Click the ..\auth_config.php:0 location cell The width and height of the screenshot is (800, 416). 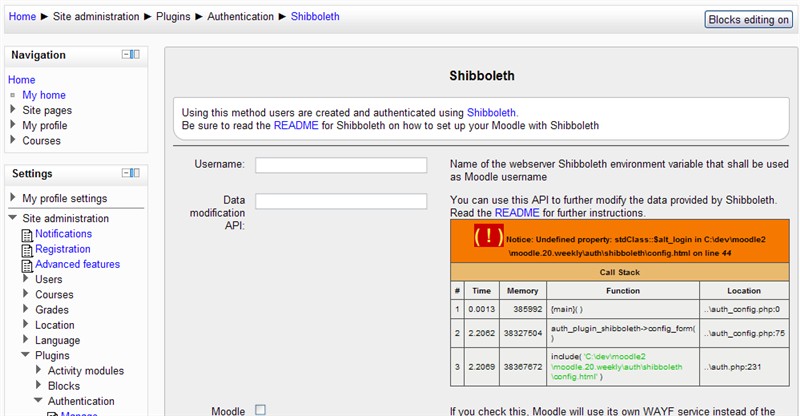click(744, 309)
